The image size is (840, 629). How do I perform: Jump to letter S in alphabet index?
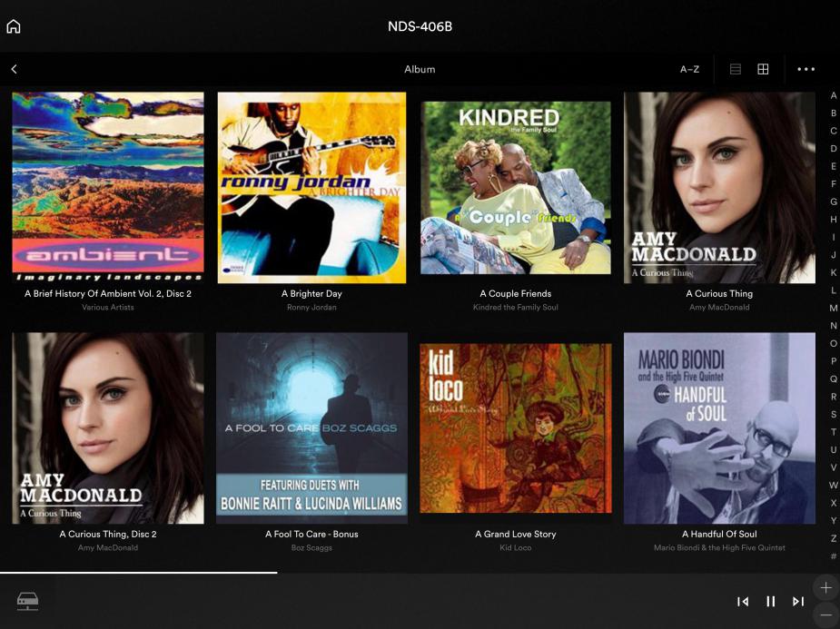(834, 414)
